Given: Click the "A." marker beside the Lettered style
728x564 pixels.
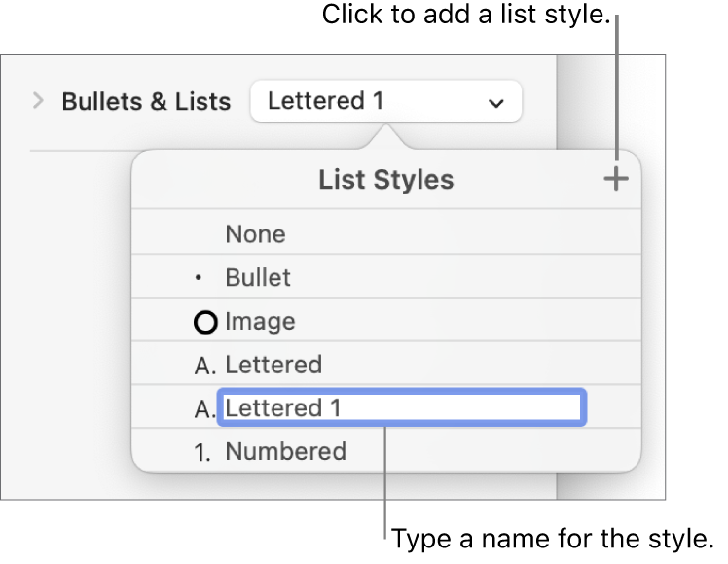Looking at the screenshot, I should (205, 366).
